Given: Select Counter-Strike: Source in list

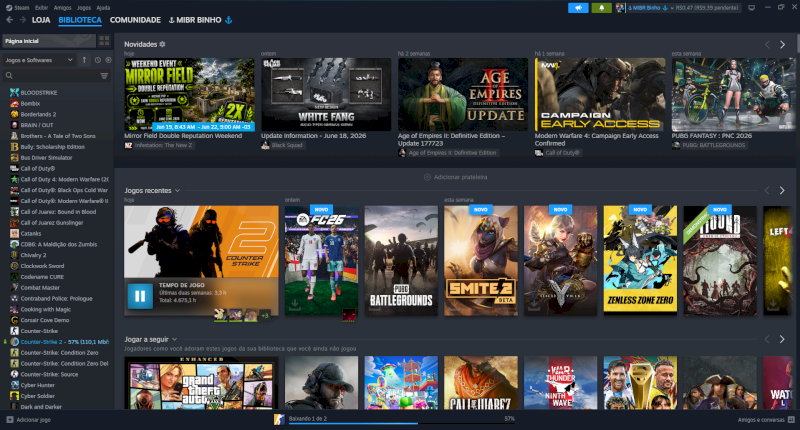Looking at the screenshot, I should (x=49, y=374).
